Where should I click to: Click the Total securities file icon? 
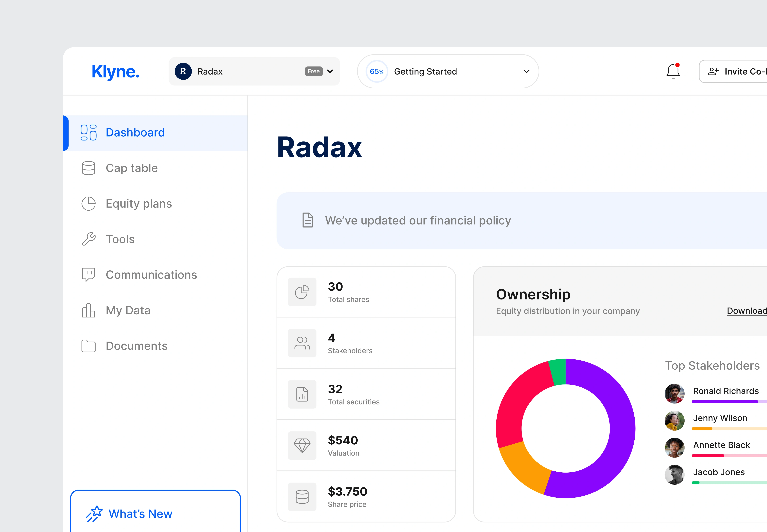[x=302, y=394]
